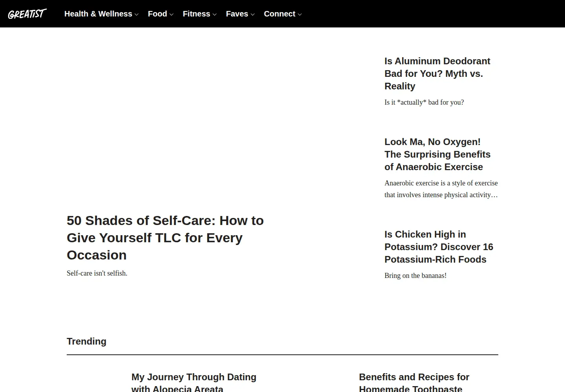Viewport: 565px width, 392px height.
Task: Expand the Connect chevron arrow
Action: 300,15
